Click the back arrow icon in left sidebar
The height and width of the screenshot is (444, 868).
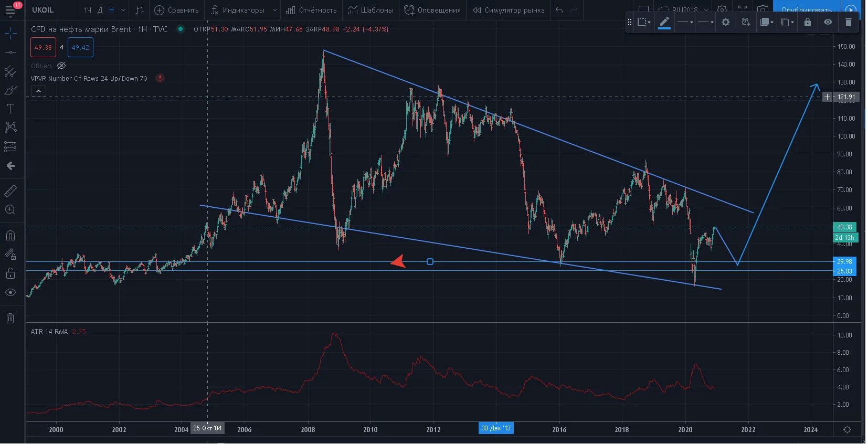10,166
